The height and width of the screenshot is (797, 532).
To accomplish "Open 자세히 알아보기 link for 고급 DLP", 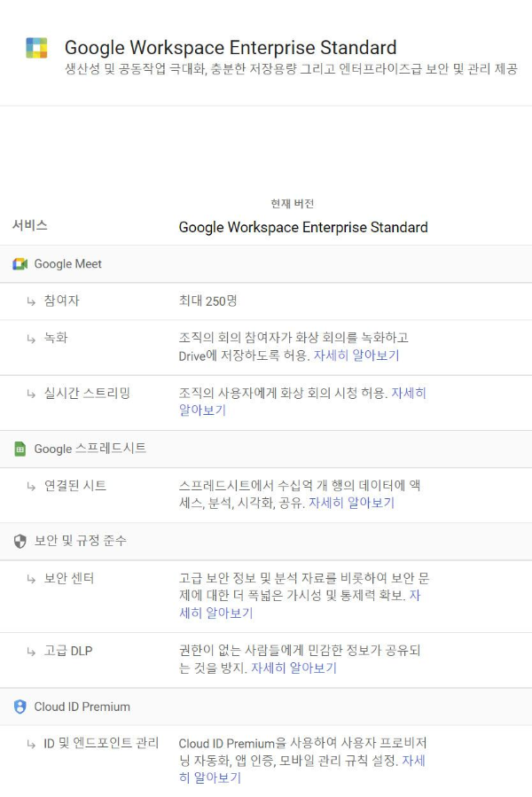I will pyautogui.click(x=294, y=668).
